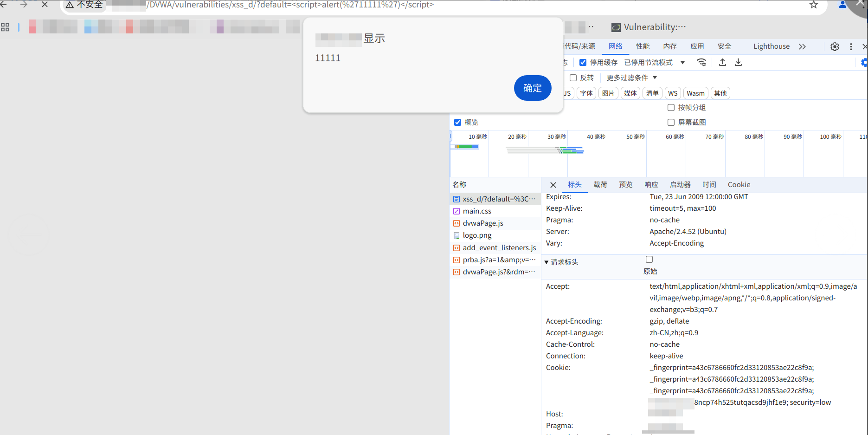Select the main.css request
868x435 pixels.
click(x=495, y=211)
